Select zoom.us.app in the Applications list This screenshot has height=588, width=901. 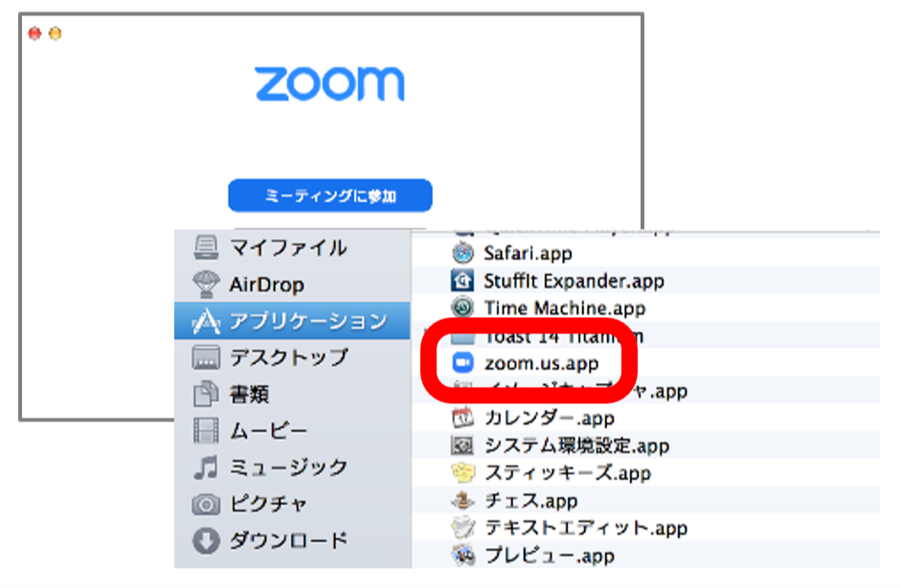646,363
